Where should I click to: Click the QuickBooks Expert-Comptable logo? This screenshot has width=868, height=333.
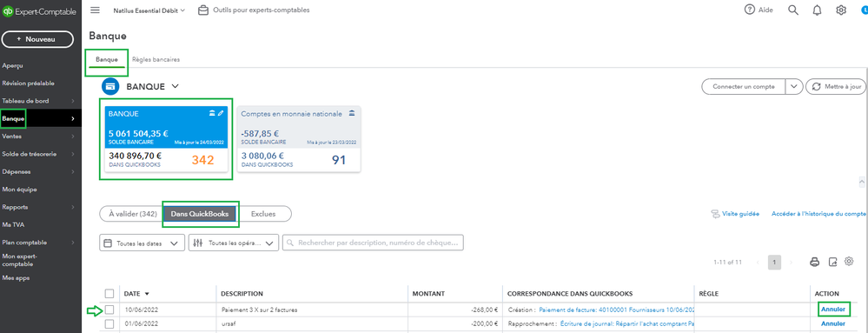pos(39,11)
